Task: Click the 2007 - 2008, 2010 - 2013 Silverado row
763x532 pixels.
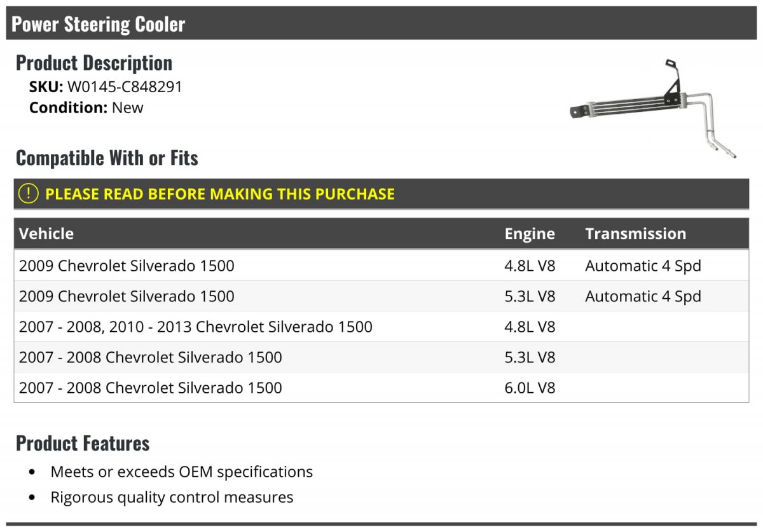Action: click(195, 327)
